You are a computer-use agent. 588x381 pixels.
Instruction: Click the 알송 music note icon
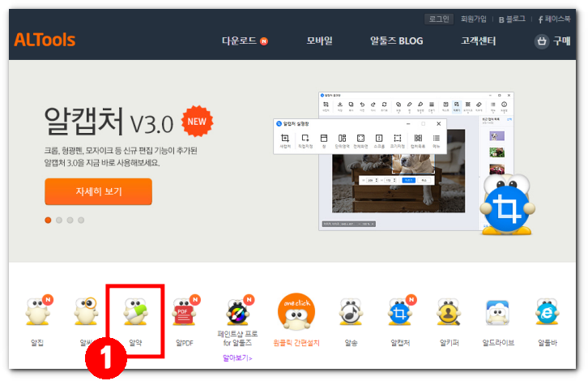(350, 311)
